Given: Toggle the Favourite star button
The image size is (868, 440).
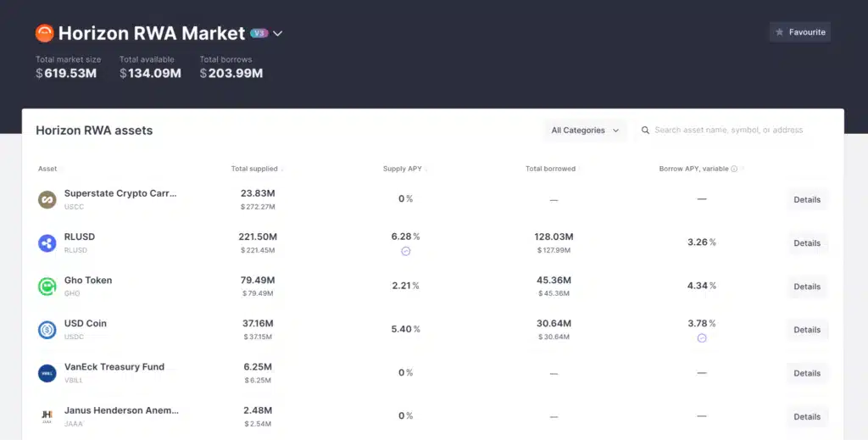Looking at the screenshot, I should click(x=799, y=32).
